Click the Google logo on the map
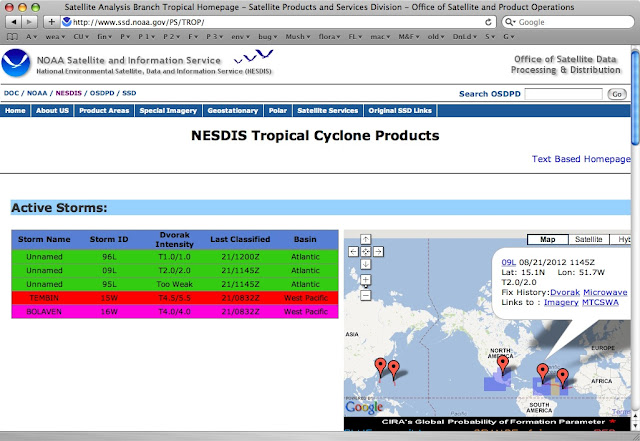The height and width of the screenshot is (441, 640). coord(364,407)
